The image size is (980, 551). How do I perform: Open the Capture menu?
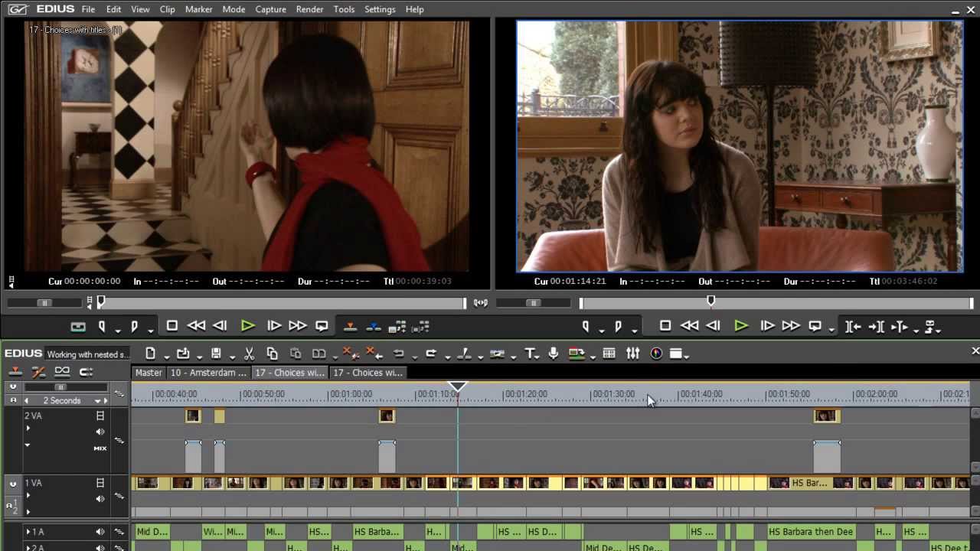[x=270, y=9]
